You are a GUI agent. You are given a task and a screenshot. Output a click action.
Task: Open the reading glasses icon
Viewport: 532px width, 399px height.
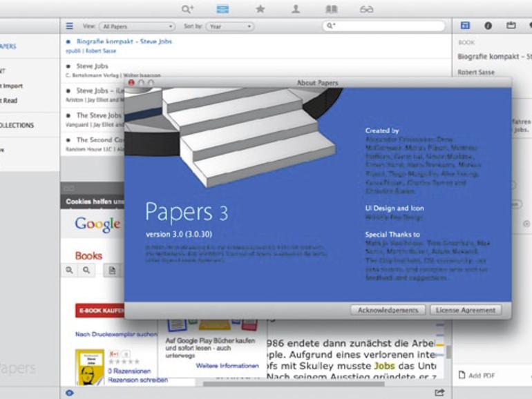366,10
